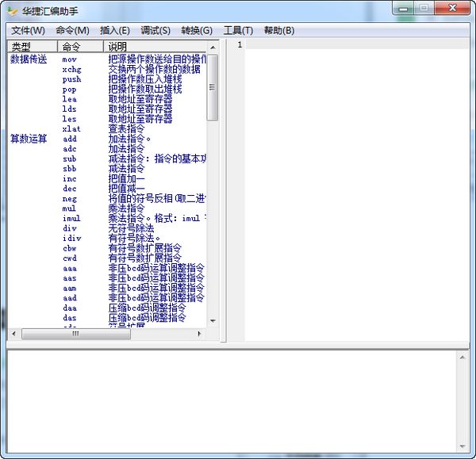Open the 调试(S) menu

pos(155,30)
